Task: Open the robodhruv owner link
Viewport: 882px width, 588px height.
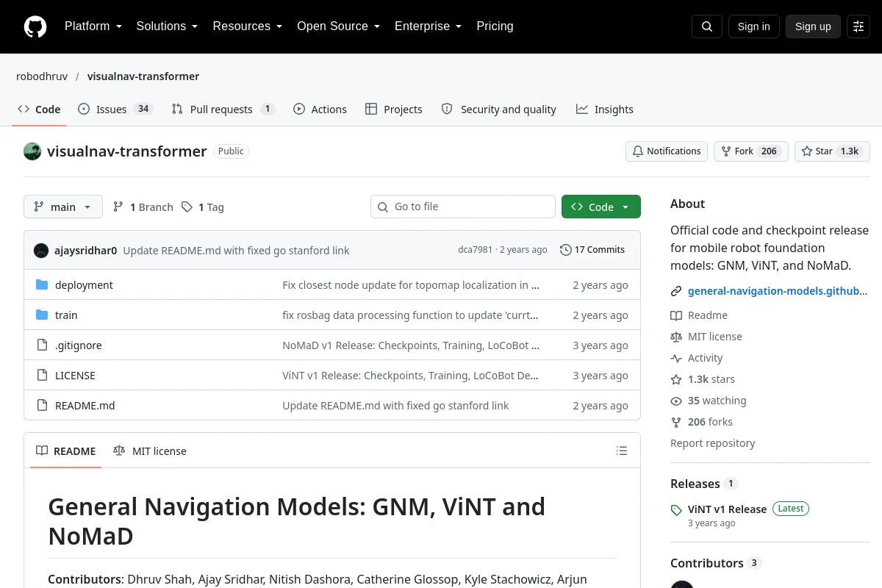Action: (42, 76)
